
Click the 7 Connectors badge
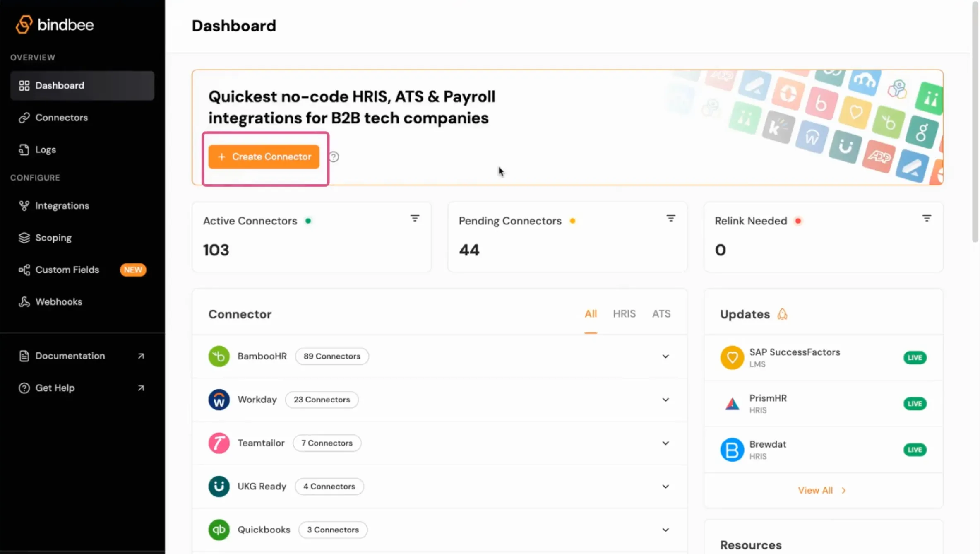[x=327, y=443]
